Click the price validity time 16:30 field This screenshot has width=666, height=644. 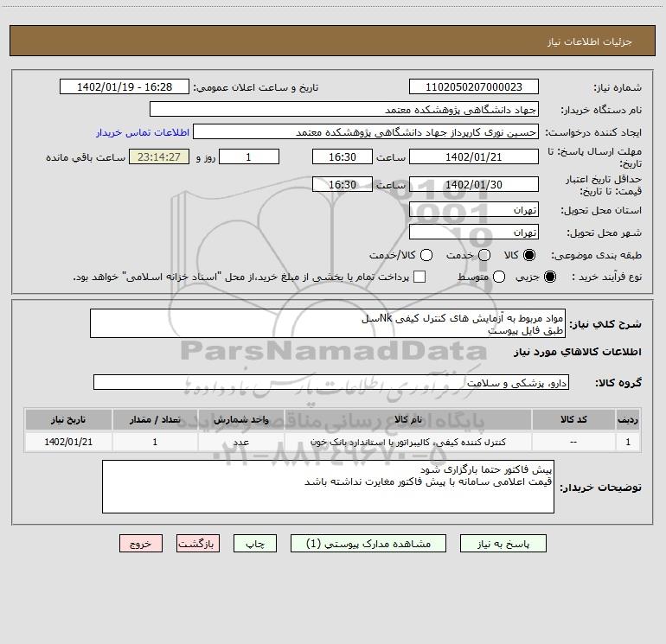[343, 184]
